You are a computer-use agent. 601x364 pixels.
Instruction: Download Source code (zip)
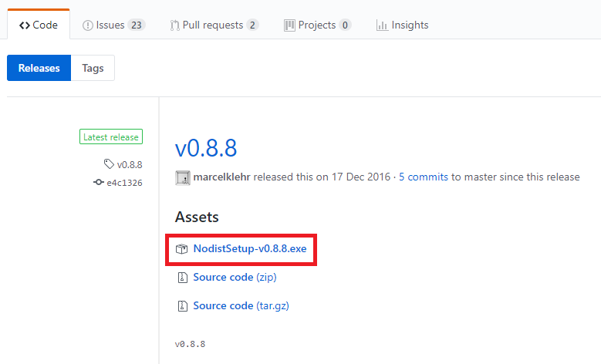click(x=235, y=277)
